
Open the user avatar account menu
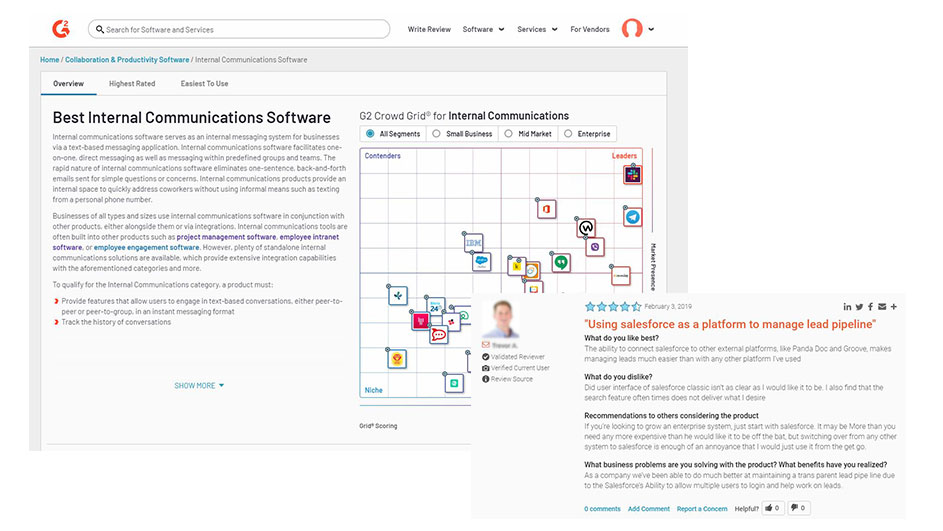[637, 29]
